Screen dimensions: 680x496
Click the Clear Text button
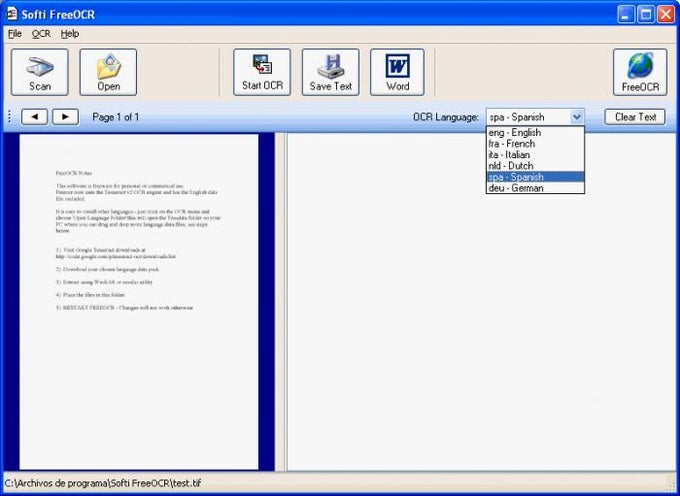tap(635, 117)
